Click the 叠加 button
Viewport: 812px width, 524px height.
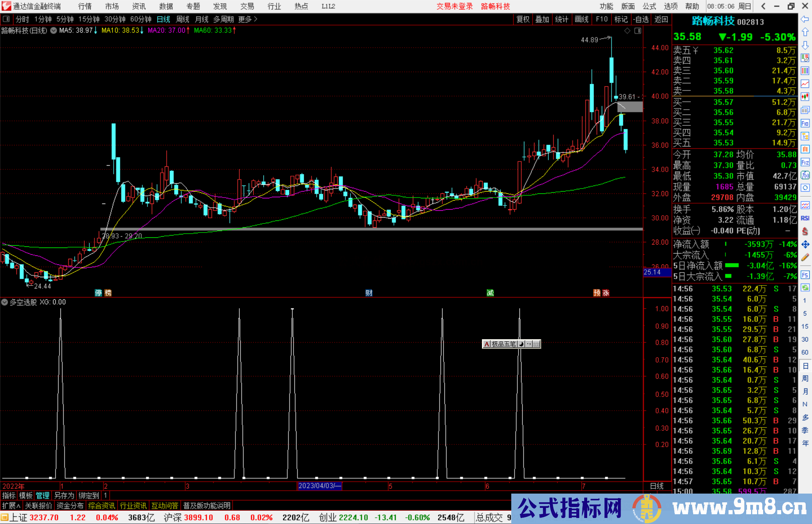point(542,19)
